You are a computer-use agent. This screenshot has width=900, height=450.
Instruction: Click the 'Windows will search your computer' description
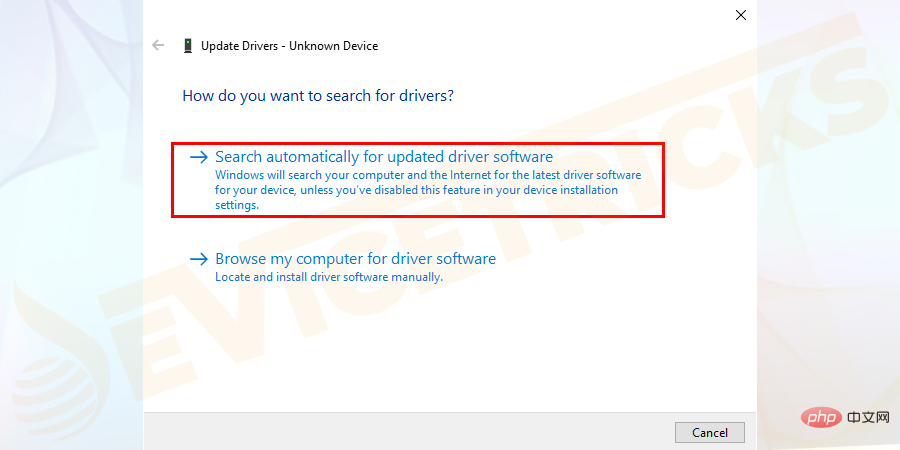click(428, 174)
